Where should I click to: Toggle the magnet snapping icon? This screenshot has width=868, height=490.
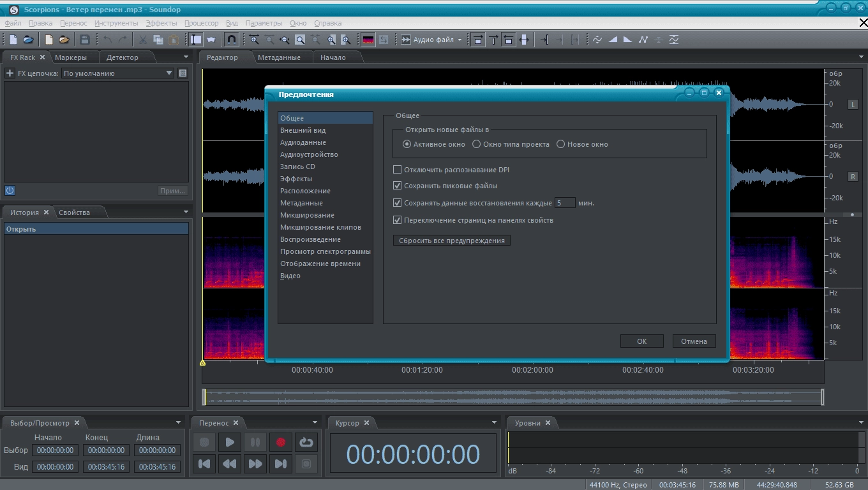pyautogui.click(x=232, y=40)
